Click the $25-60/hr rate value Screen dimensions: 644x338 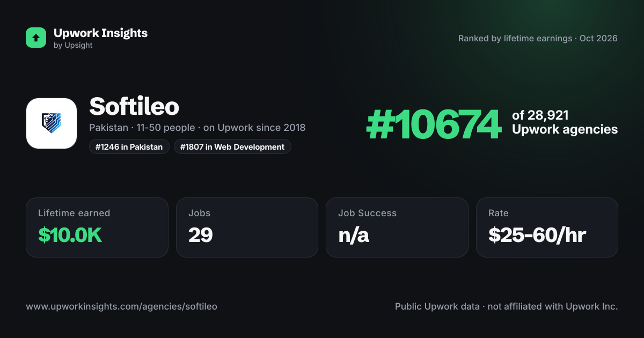point(537,235)
